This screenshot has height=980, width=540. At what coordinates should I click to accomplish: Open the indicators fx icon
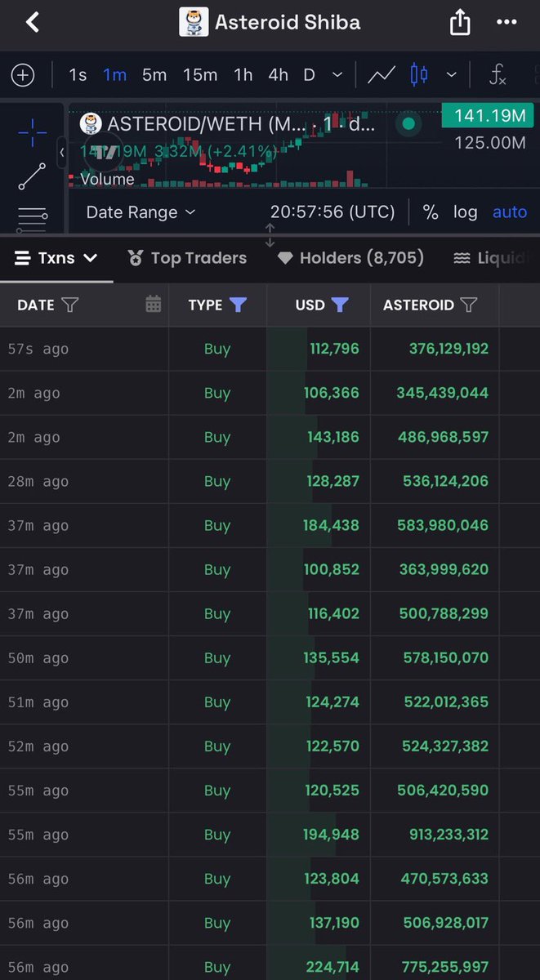pyautogui.click(x=497, y=76)
